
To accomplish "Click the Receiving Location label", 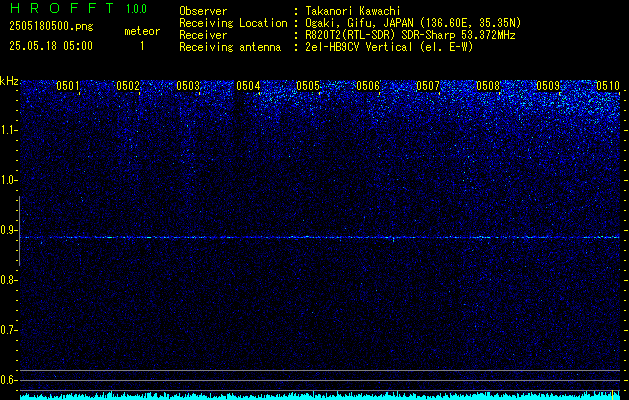I will (233, 23).
